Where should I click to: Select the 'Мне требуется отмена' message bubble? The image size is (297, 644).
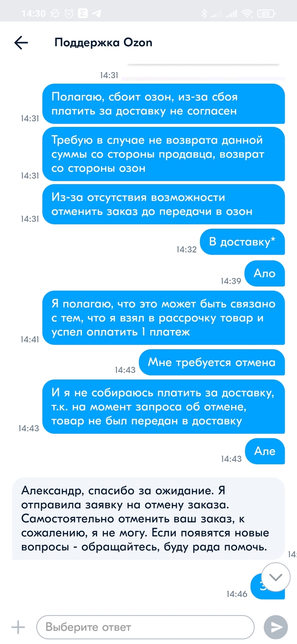point(212,362)
